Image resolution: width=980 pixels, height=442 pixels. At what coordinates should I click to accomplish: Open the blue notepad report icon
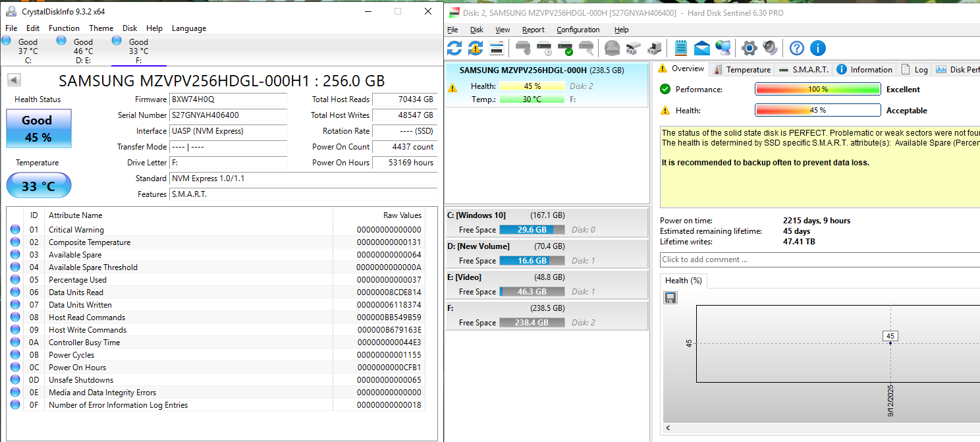click(x=681, y=48)
